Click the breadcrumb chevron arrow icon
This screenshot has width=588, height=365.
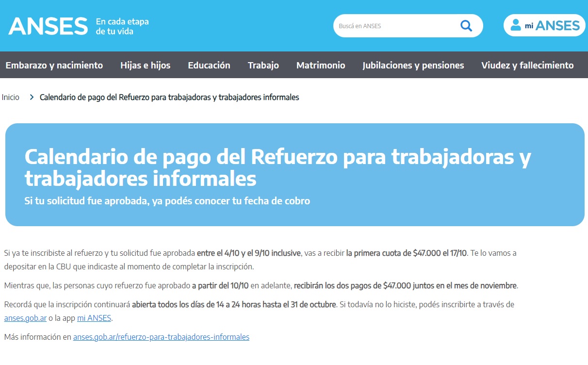pos(32,97)
